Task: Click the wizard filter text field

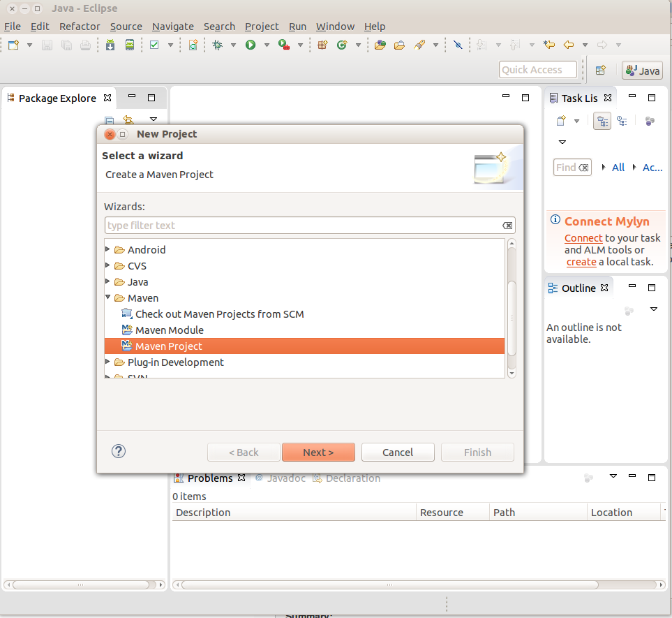Action: click(x=304, y=226)
